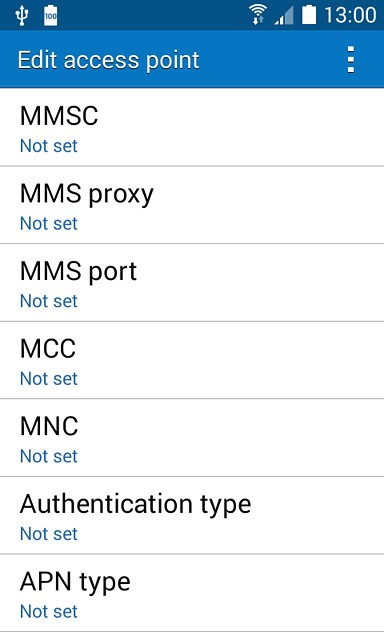
Task: Tap the battery 100 percent notification icon
Action: click(51, 16)
